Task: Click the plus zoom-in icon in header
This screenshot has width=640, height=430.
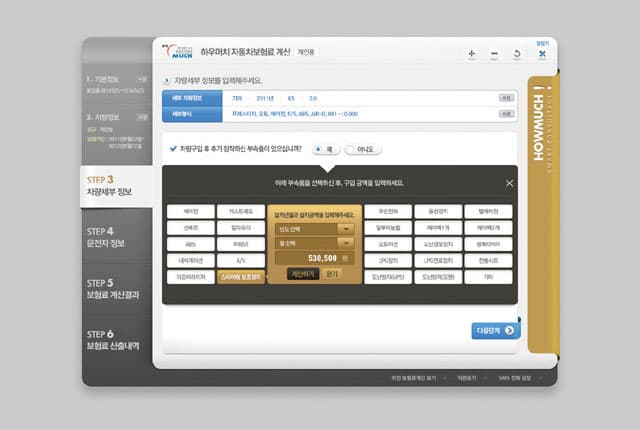Action: [471, 53]
